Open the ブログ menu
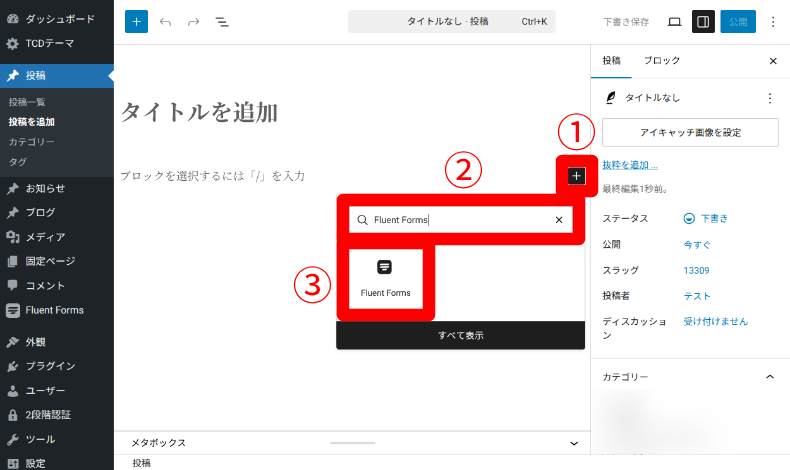Image resolution: width=790 pixels, height=470 pixels. tap(57, 212)
